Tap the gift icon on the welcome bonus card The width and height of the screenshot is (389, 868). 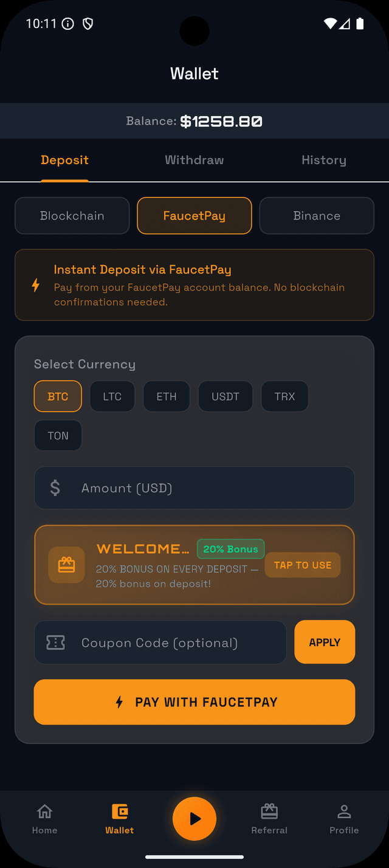coord(66,565)
